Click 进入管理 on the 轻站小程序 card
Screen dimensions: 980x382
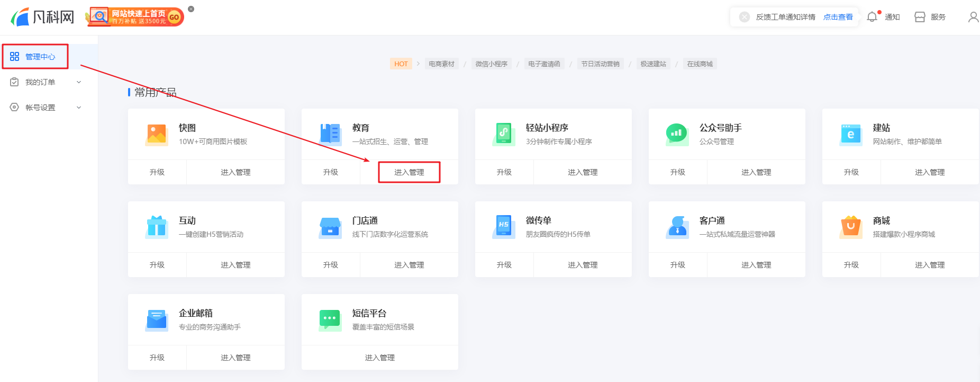pyautogui.click(x=583, y=172)
